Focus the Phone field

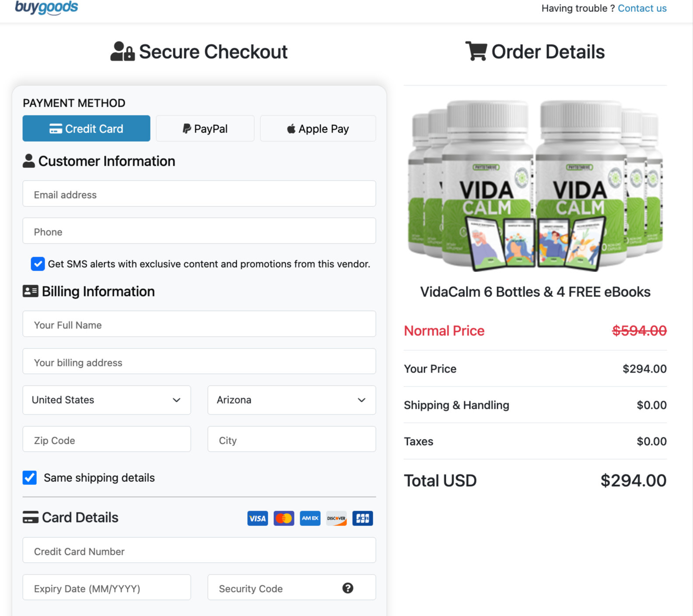click(x=199, y=231)
